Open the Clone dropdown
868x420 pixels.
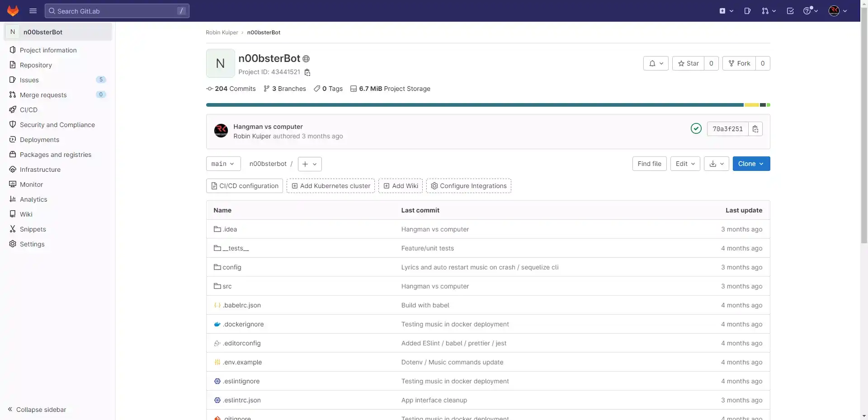[751, 164]
